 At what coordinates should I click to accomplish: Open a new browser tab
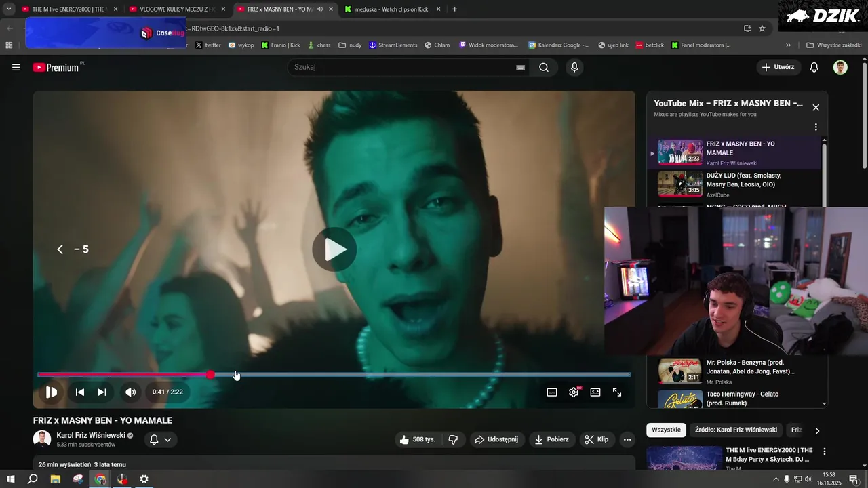tap(454, 9)
